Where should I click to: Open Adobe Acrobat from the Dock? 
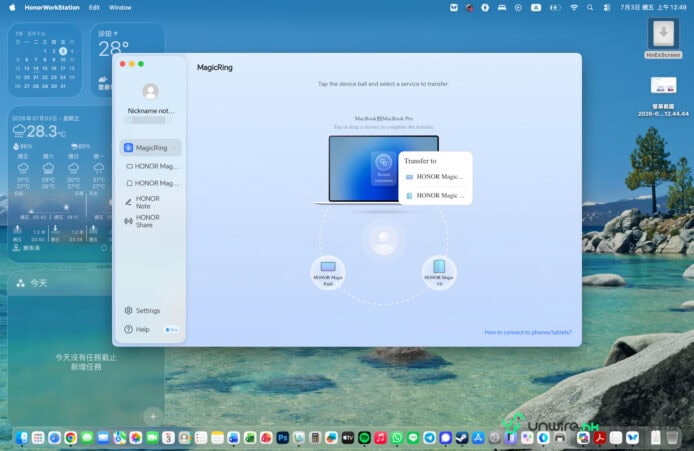[x=600, y=438]
